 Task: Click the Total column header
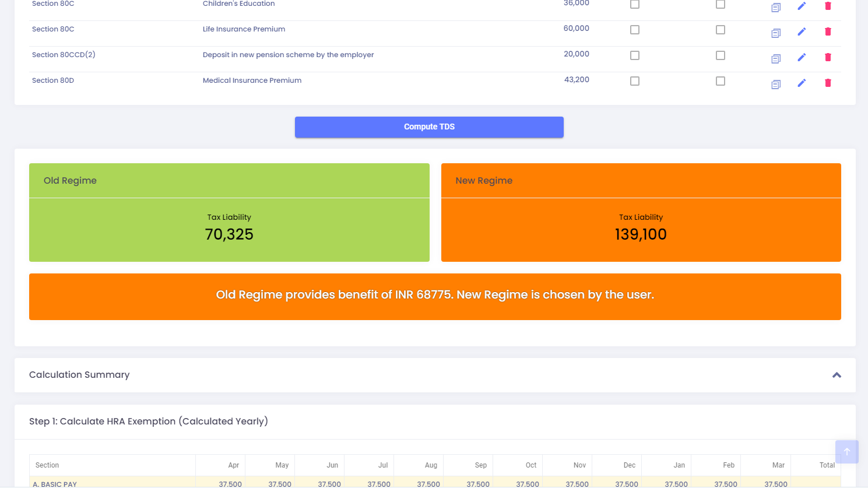827,465
